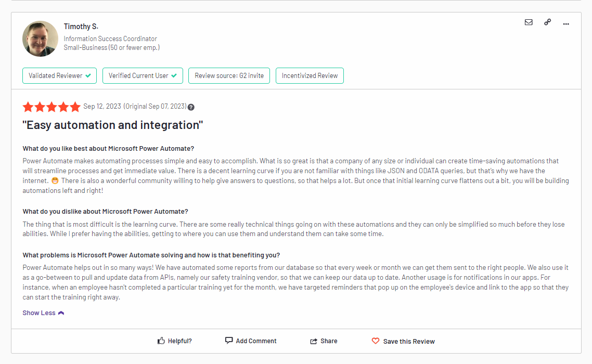This screenshot has width=592, height=364.
Task: Click the share arrow icon
Action: (x=314, y=341)
